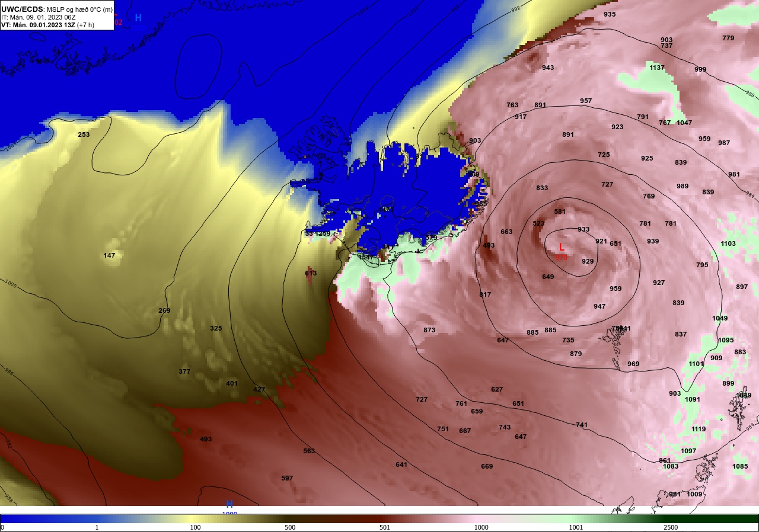Click the blue H marker near the header
This screenshot has height=532, width=759.
click(x=138, y=18)
